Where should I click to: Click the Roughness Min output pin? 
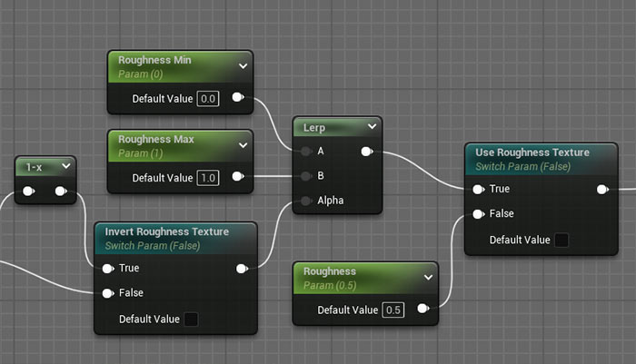point(238,98)
